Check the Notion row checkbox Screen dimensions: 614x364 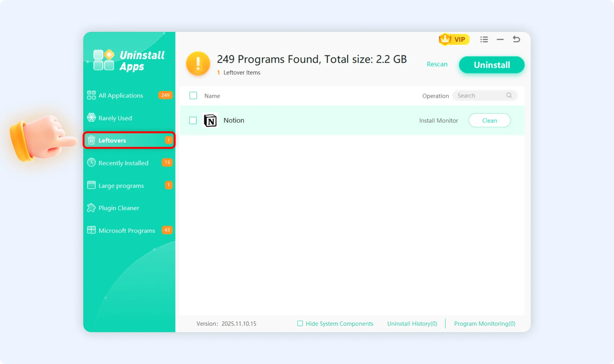coord(193,121)
